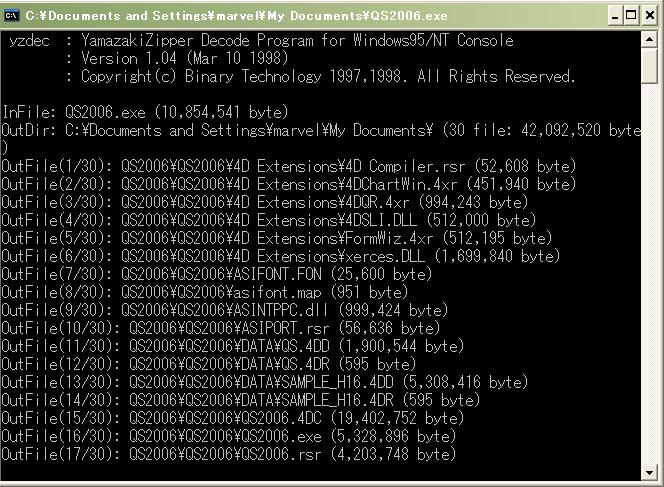664x487 pixels.
Task: Click OutFile(8/30) asifont.map line
Action: [x=205, y=293]
